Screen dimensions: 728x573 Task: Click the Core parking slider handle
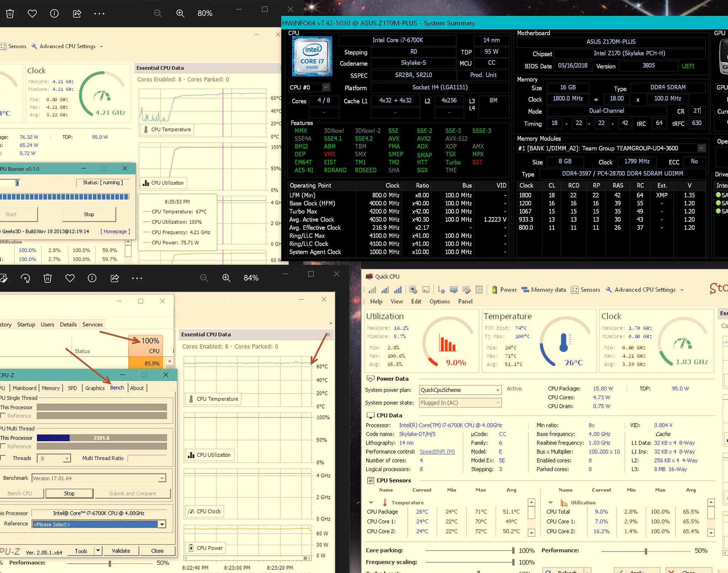click(513, 551)
